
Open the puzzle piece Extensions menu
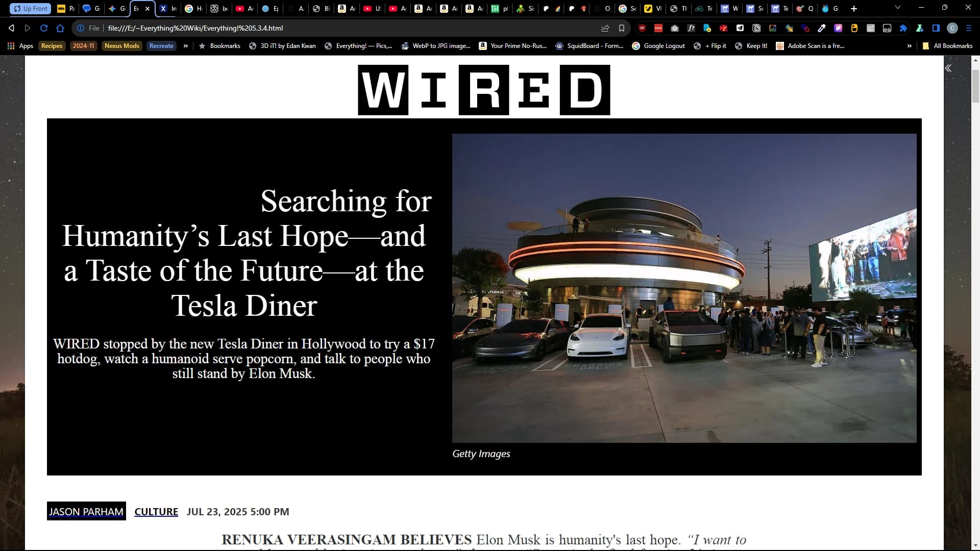click(x=903, y=28)
